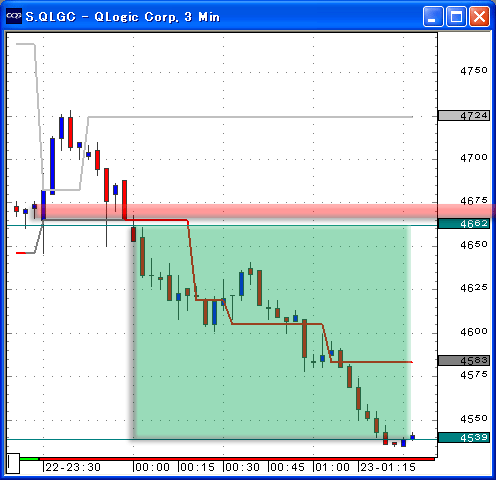496x480 pixels.
Task: Select the gray horizontal line at 4724
Action: (250, 117)
